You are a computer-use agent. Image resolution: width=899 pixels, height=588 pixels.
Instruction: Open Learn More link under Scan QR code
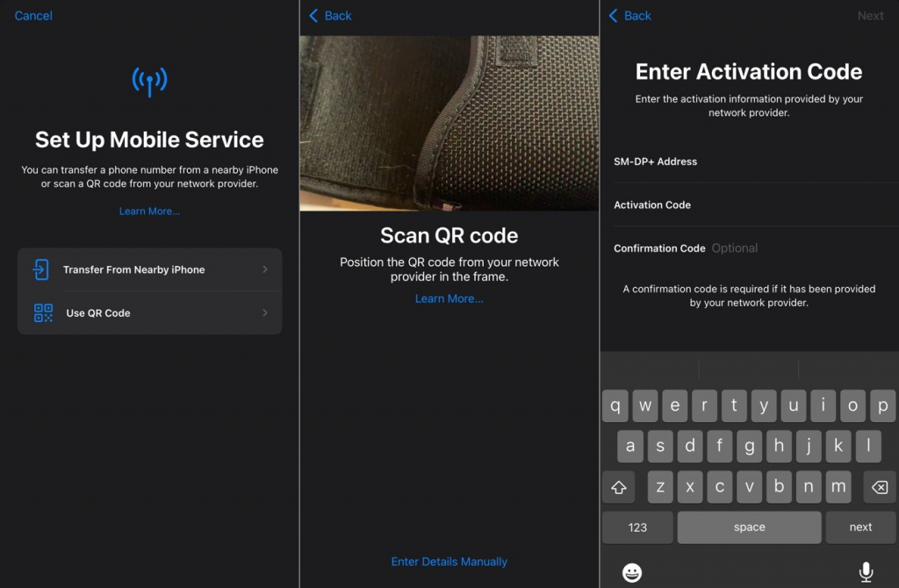click(449, 298)
